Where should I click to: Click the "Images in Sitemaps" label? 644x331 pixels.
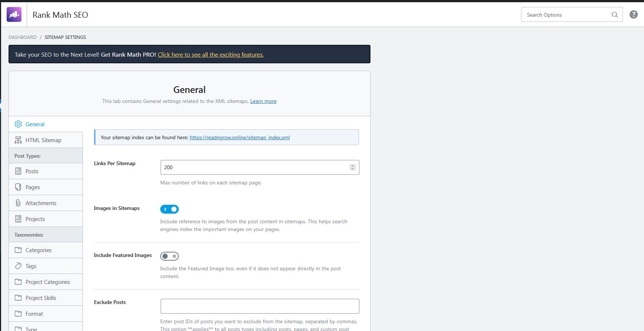117,208
